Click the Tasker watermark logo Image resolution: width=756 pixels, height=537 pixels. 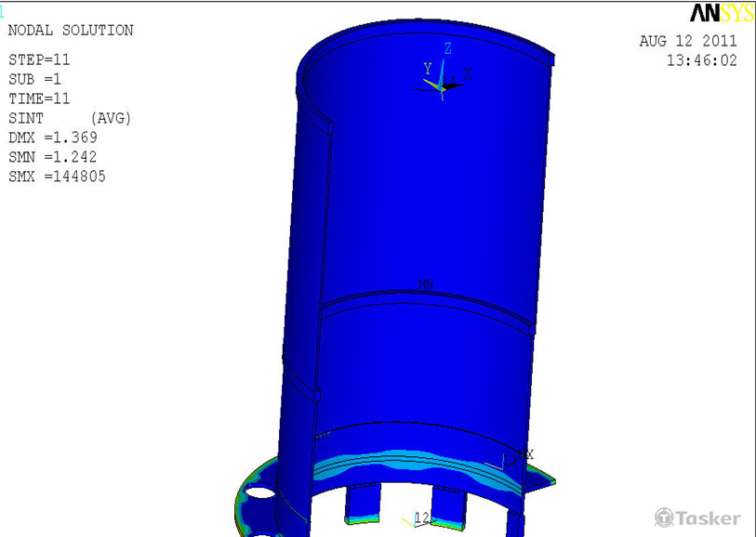[x=697, y=517]
